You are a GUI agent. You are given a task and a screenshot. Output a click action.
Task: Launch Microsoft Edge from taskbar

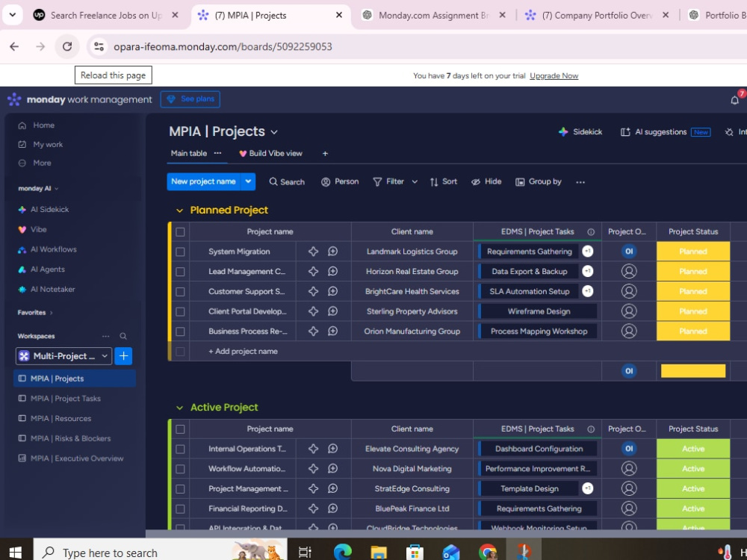(342, 552)
